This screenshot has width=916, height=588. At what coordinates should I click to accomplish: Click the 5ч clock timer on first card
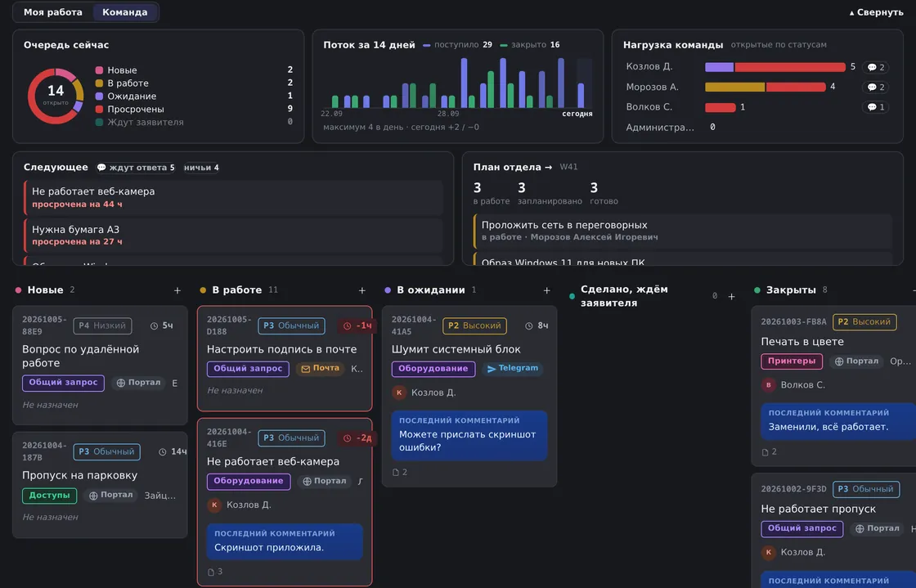tap(162, 325)
